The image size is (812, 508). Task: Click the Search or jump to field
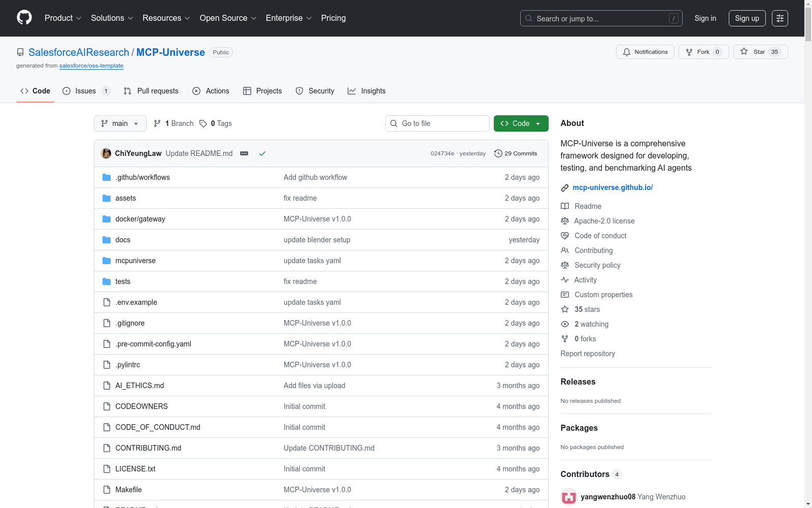point(601,18)
